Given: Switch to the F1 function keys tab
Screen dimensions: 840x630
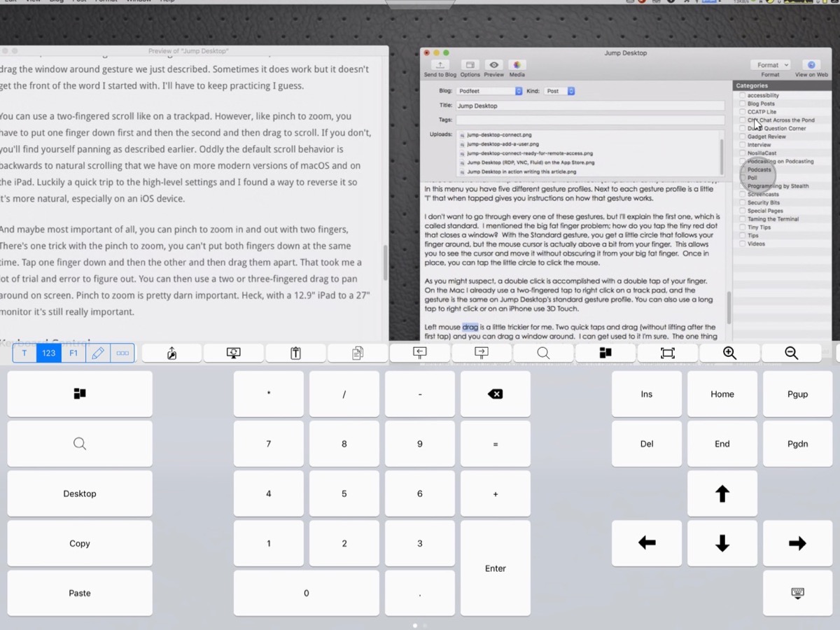Looking at the screenshot, I should (x=73, y=353).
